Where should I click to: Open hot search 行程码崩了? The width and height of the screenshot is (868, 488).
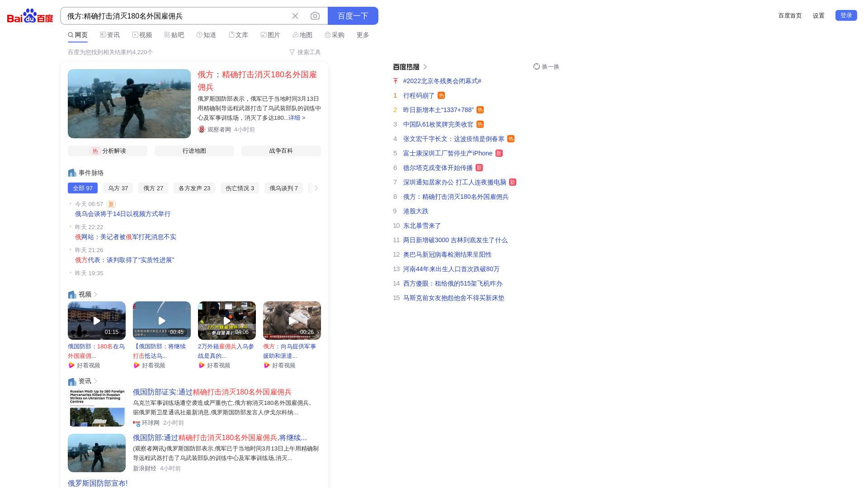(419, 95)
